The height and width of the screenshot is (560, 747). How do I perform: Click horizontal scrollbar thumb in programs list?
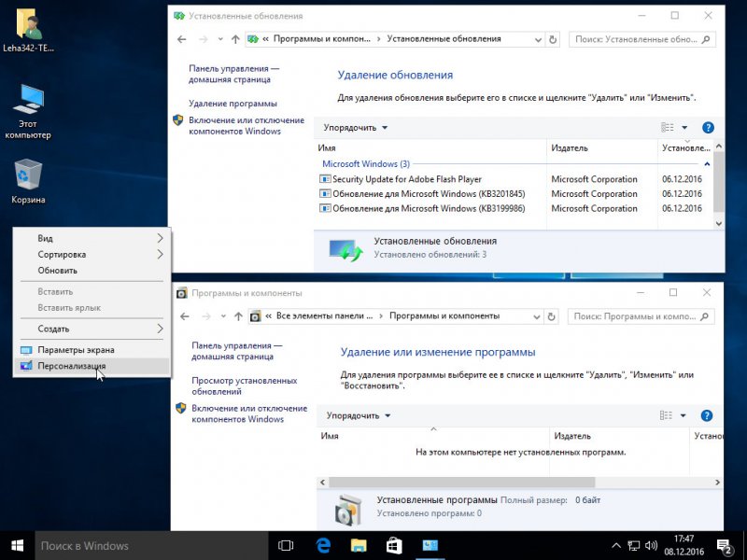point(461,483)
